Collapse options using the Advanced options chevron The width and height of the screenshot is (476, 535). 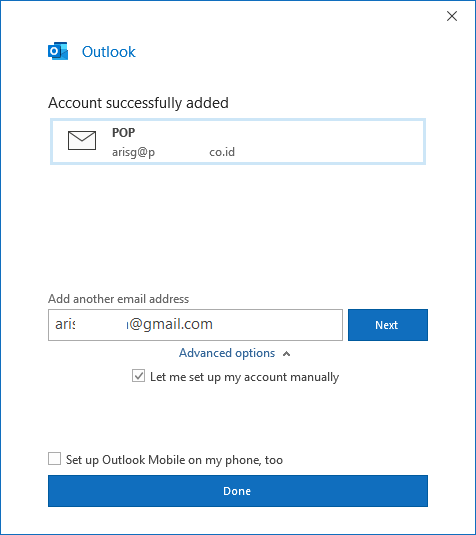[287, 354]
